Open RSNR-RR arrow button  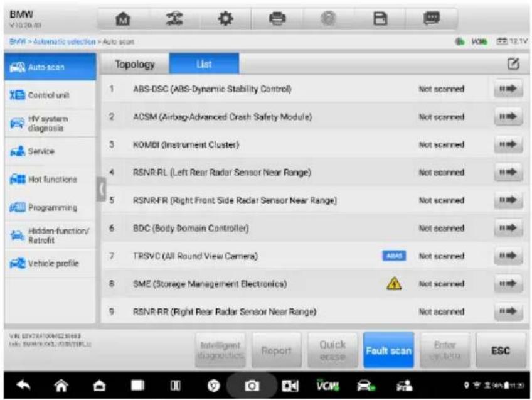508,311
